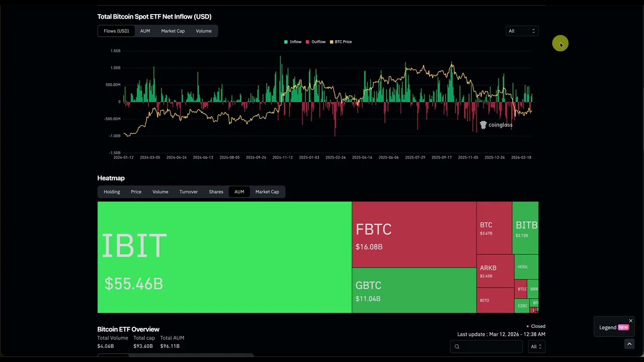
Task: Toggle the Outflow legend series
Action: pos(315,42)
